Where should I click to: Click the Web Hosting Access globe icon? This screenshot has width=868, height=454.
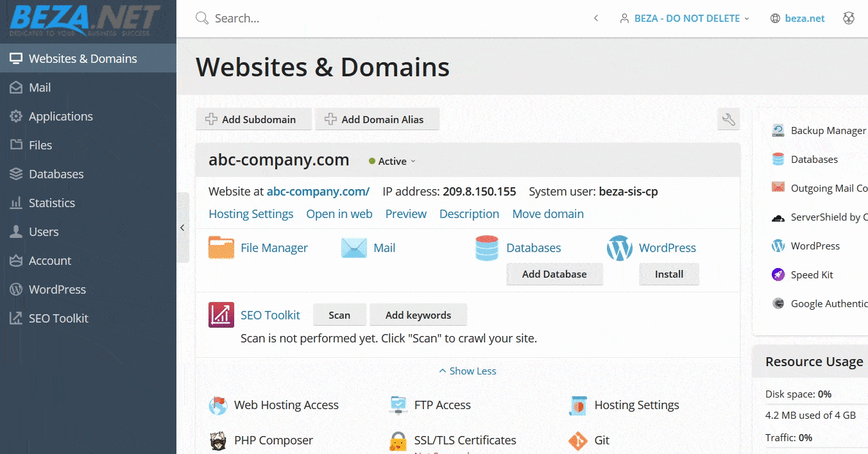(218, 405)
